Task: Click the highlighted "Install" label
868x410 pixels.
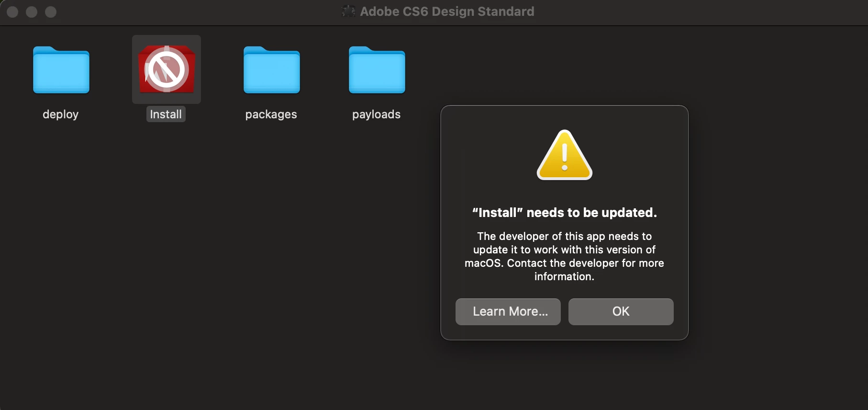Action: pos(166,114)
